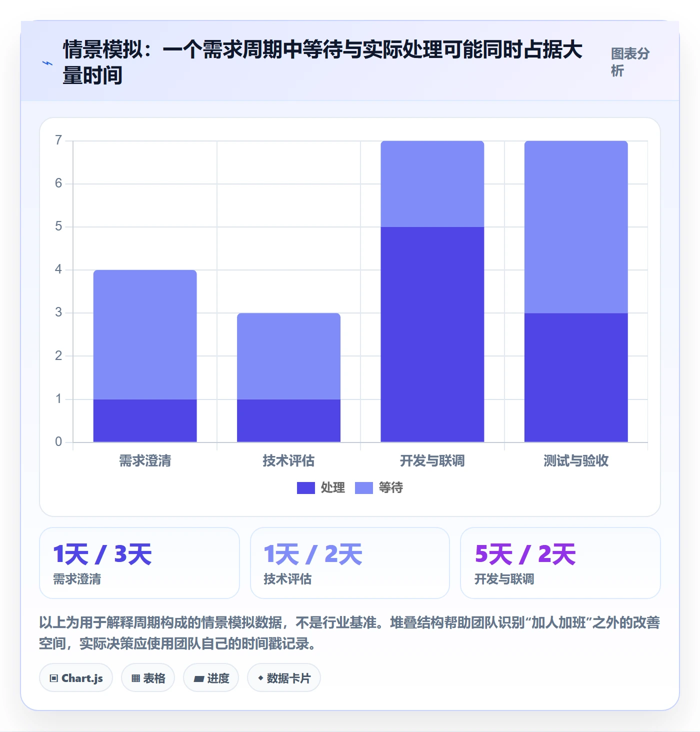
Task: Click the 技术评估 axis label under the chart
Action: click(288, 461)
